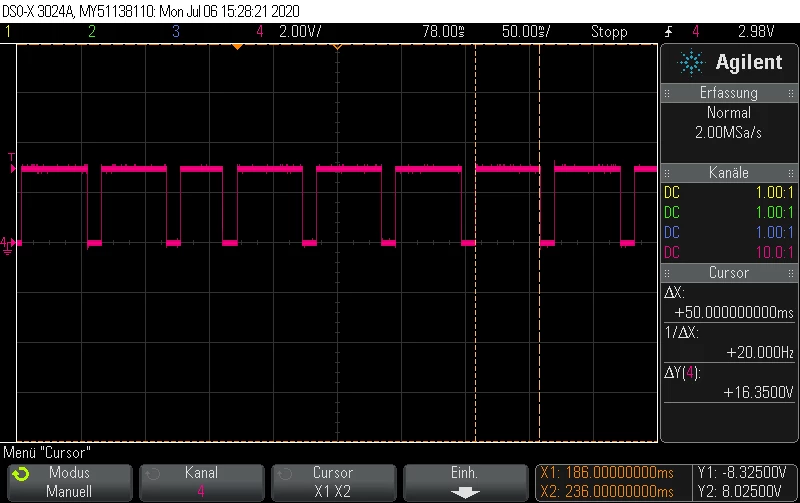Click the hollow orange time reference marker
The height and width of the screenshot is (503, 800).
337,47
